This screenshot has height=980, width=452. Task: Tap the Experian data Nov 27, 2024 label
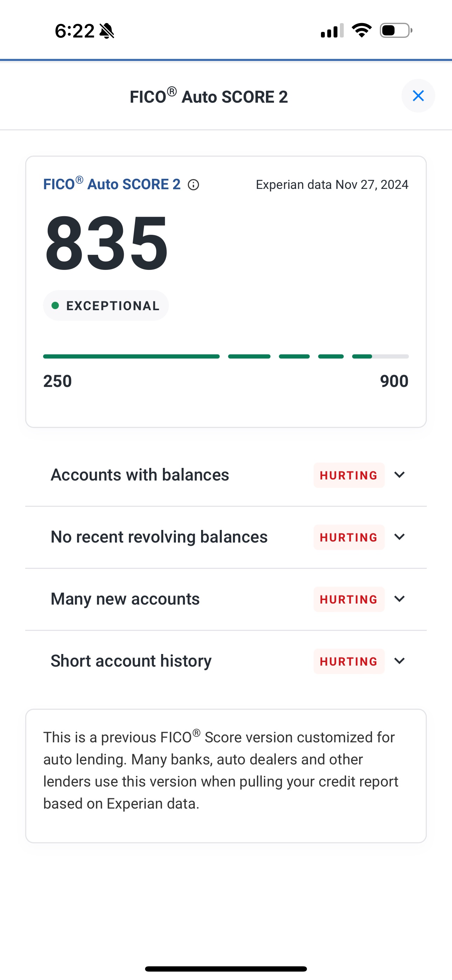tap(332, 184)
